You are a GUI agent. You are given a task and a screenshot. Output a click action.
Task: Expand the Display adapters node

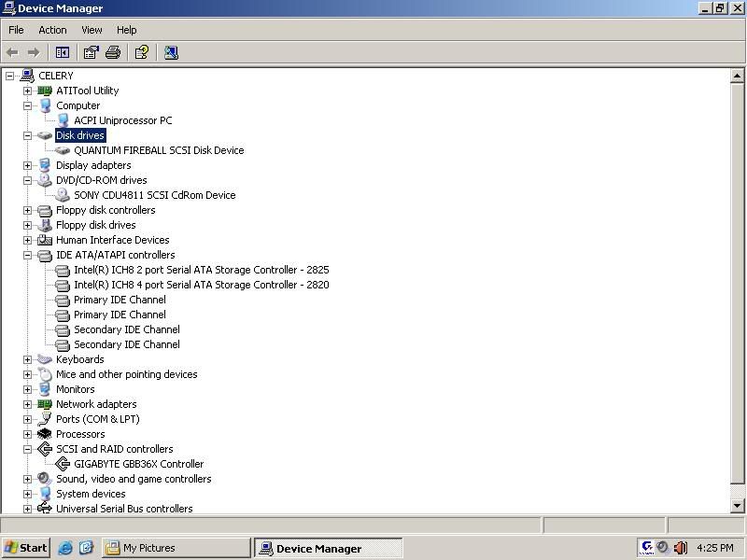click(28, 165)
